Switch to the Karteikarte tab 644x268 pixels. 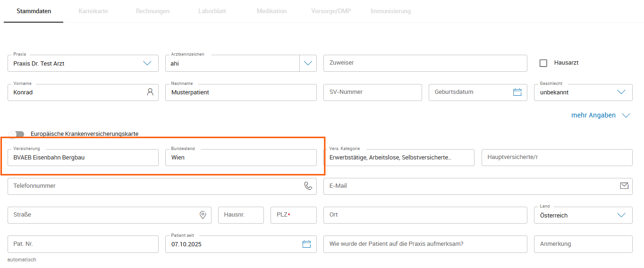point(93,11)
